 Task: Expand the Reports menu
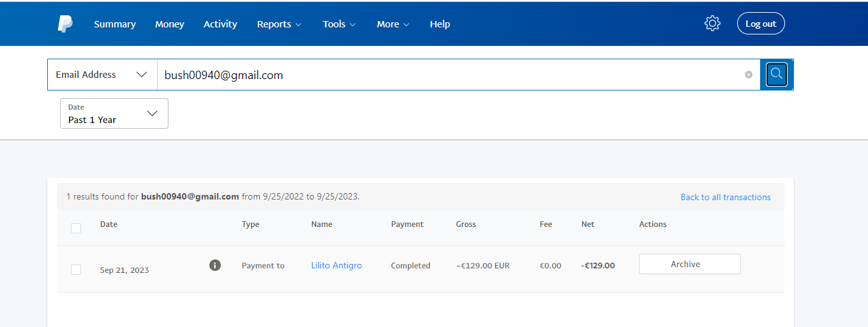point(279,24)
